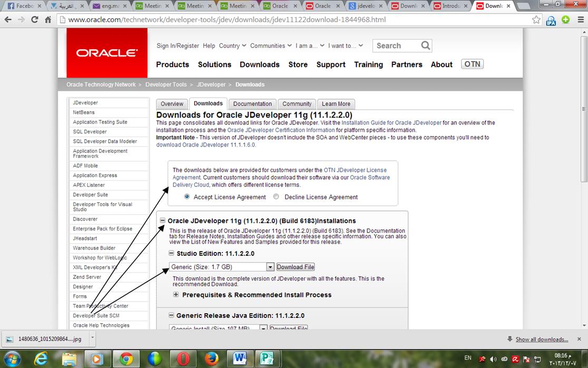Click the browser reload page icon
588x368 pixels.
pyautogui.click(x=35, y=20)
